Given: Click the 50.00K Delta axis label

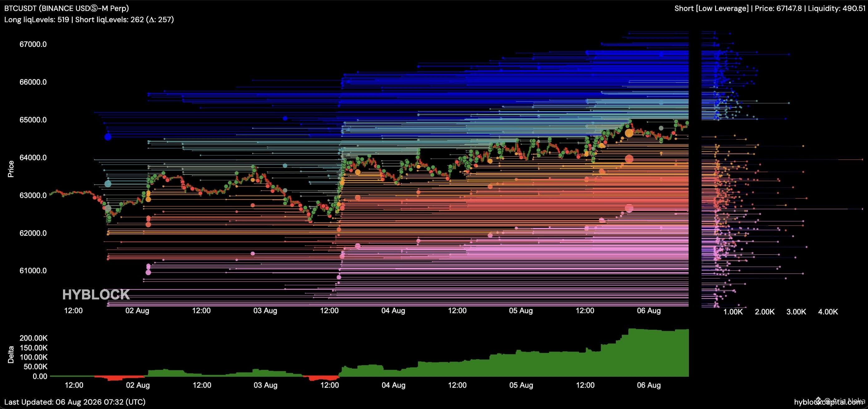Looking at the screenshot, I should pos(35,367).
